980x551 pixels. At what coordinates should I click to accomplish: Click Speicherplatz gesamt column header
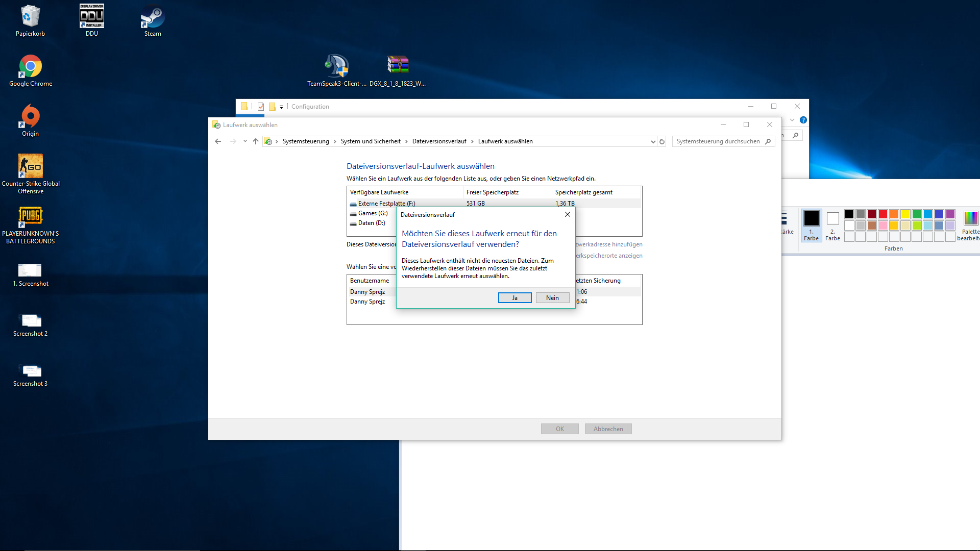pyautogui.click(x=596, y=192)
